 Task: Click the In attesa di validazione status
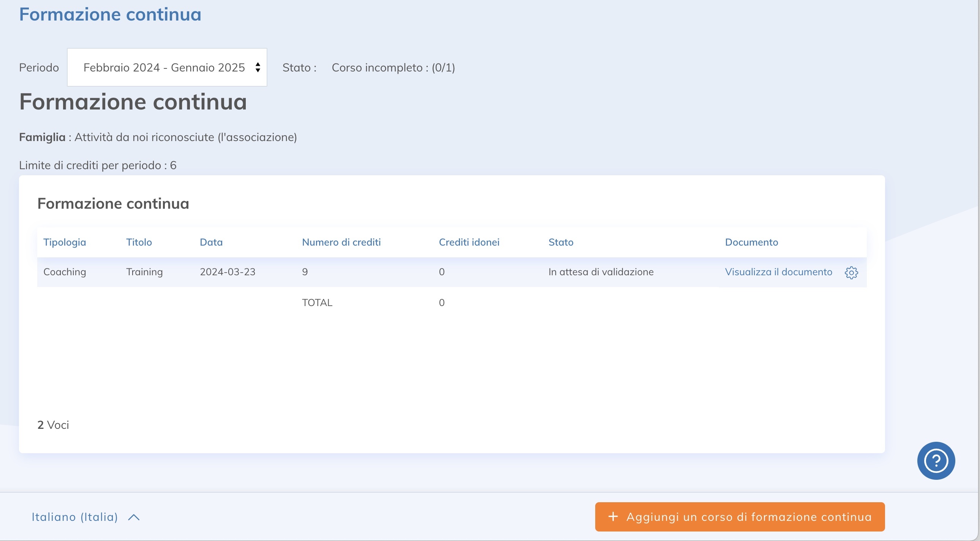tap(601, 272)
